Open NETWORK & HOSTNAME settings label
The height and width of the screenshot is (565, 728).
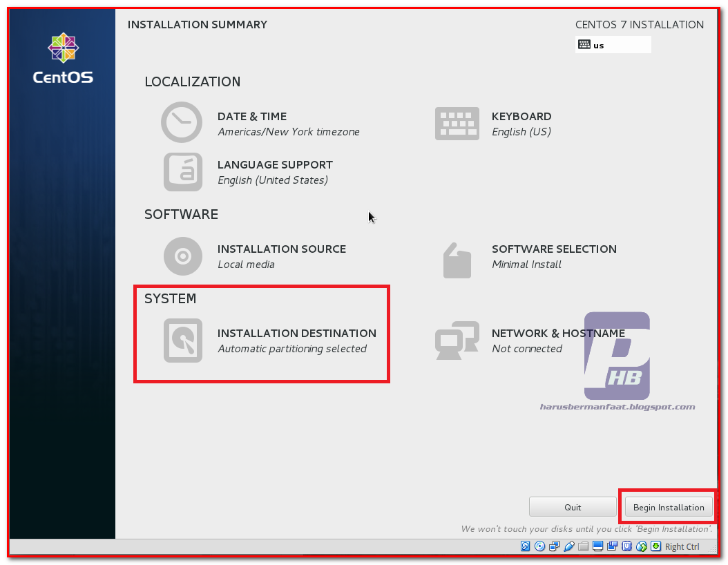point(558,334)
